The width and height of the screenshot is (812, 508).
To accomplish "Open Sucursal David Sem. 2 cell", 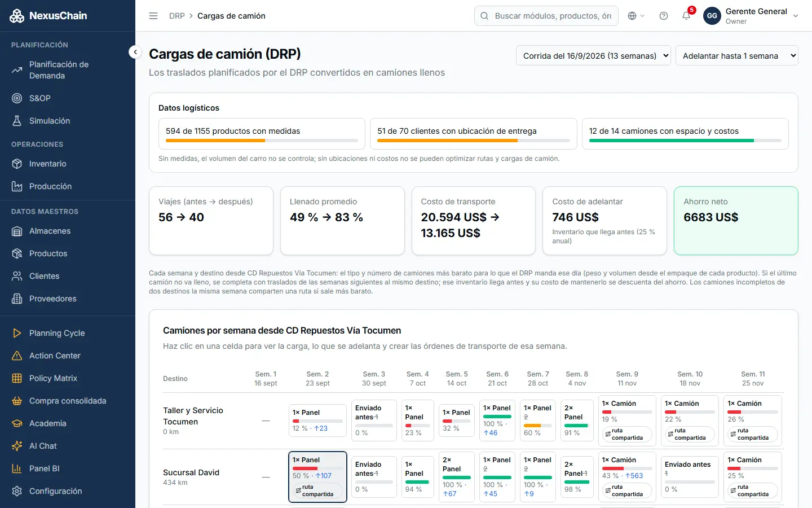I will [x=317, y=477].
